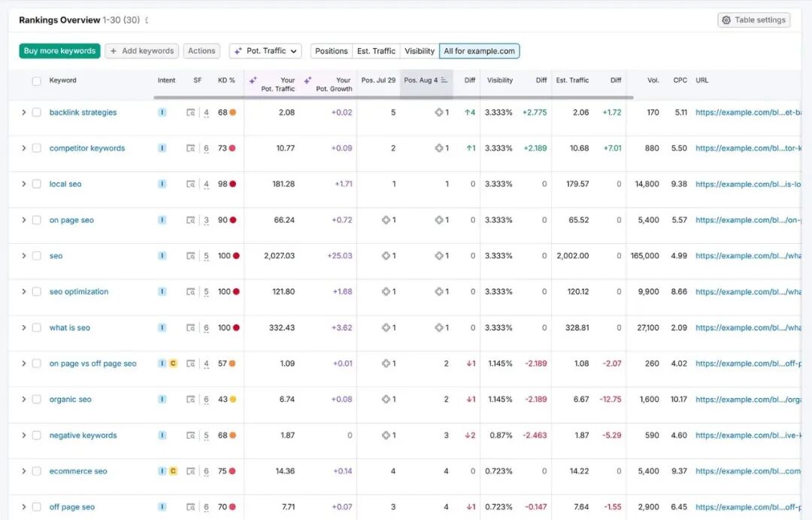Check the seo row checkbox
This screenshot has height=520, width=812.
tap(36, 256)
